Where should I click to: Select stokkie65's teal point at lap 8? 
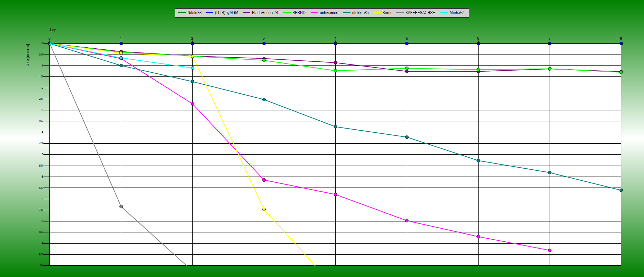[x=621, y=190]
